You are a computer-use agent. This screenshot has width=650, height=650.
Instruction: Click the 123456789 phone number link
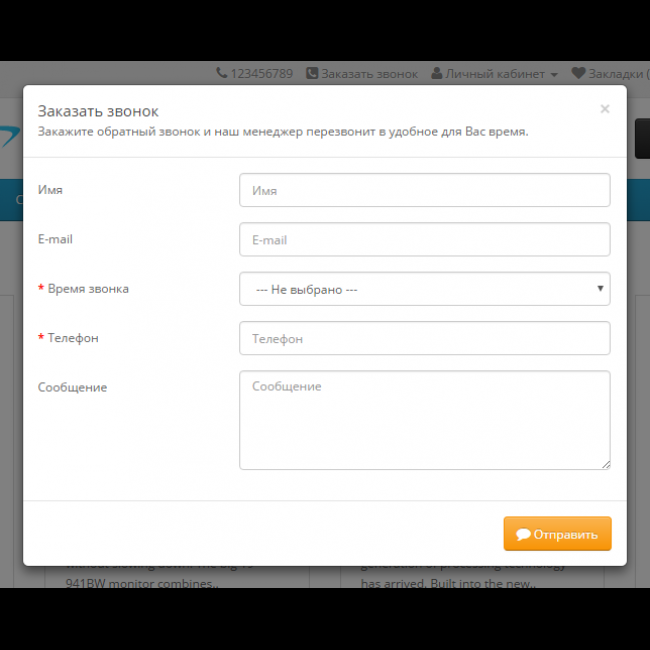click(x=261, y=74)
